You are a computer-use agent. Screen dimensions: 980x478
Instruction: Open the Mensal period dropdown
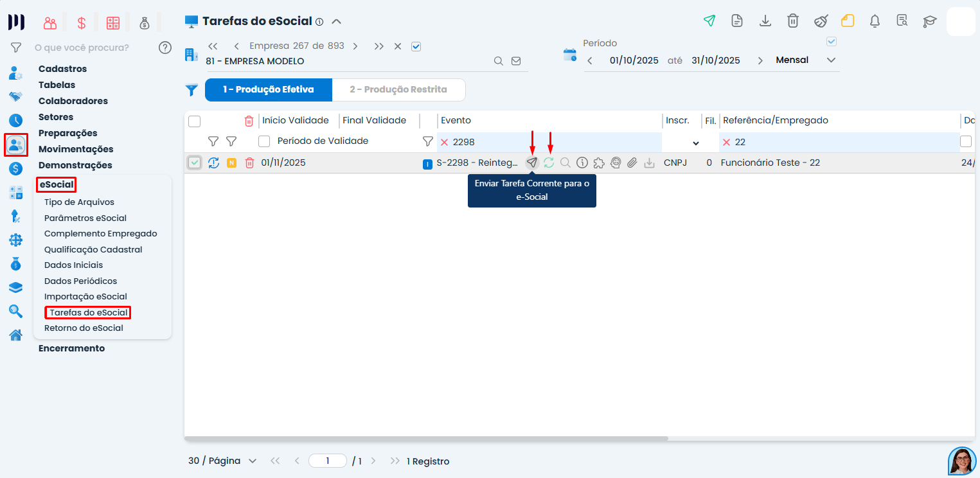pos(831,60)
